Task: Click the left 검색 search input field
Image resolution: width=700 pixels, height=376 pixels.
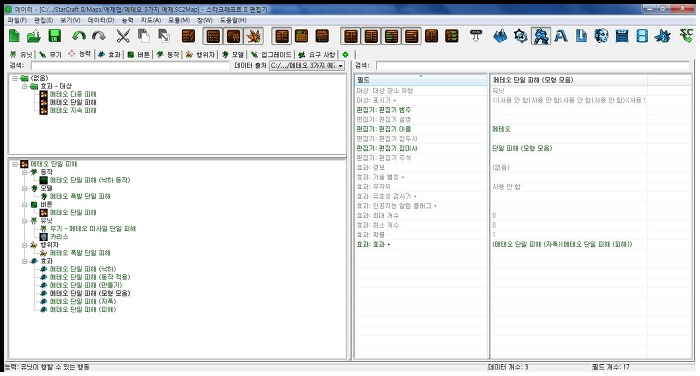Action: tap(129, 66)
